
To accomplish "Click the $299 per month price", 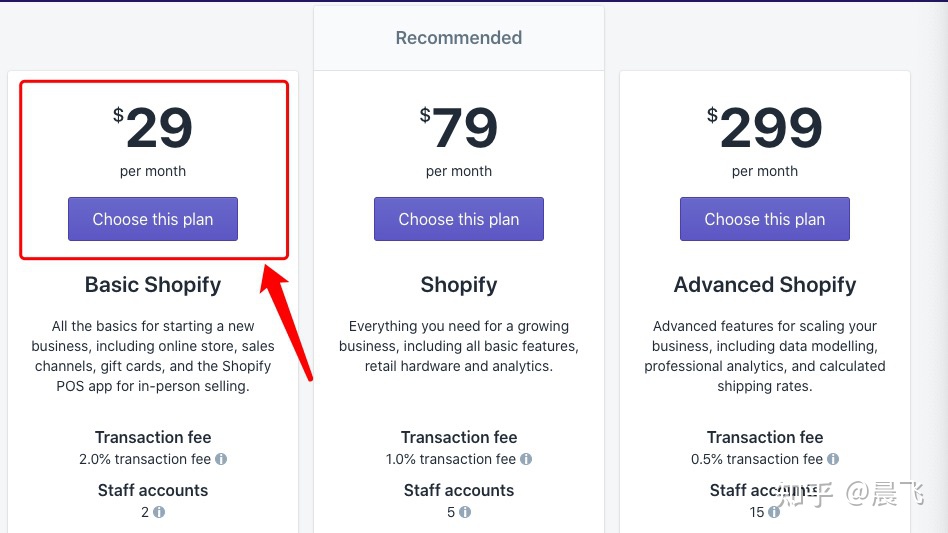I will tap(765, 130).
